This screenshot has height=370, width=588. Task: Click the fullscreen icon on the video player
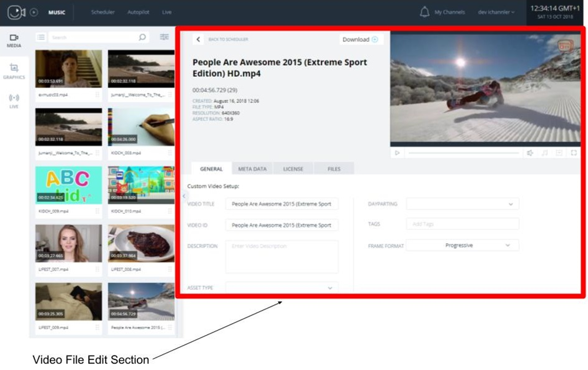[x=574, y=152]
